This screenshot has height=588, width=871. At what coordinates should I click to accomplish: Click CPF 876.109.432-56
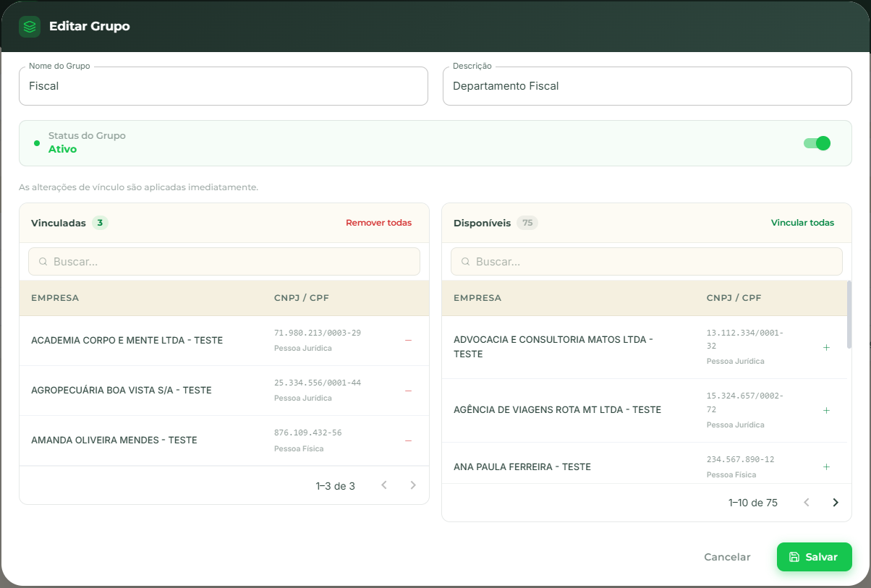point(308,433)
